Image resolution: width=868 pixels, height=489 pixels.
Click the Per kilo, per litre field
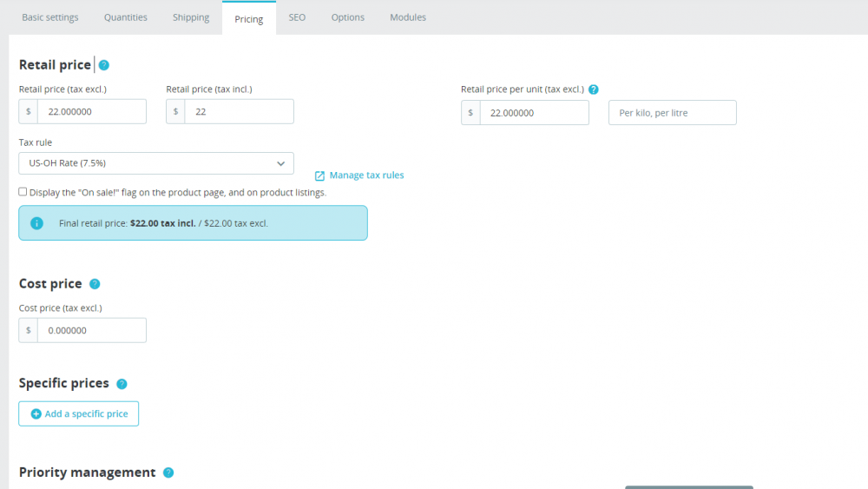click(x=673, y=112)
